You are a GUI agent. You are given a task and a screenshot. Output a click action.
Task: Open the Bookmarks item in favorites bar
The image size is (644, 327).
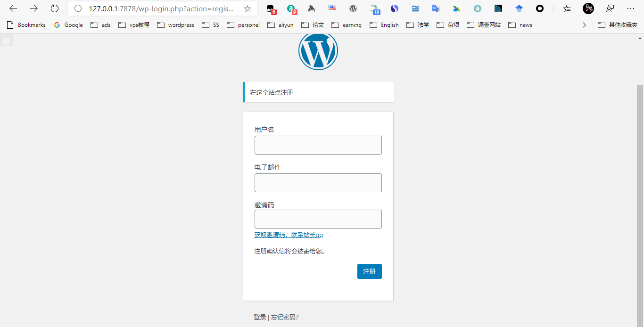(x=26, y=25)
